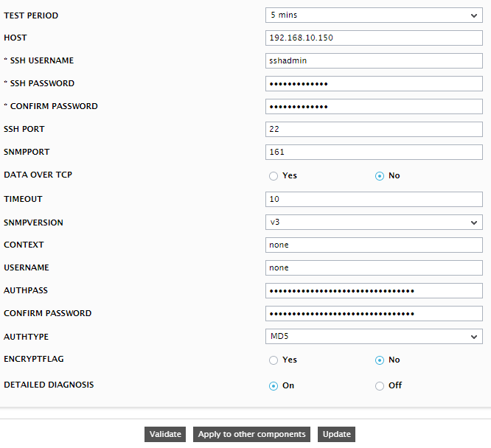Click the Update button
491x448 pixels.
337,434
